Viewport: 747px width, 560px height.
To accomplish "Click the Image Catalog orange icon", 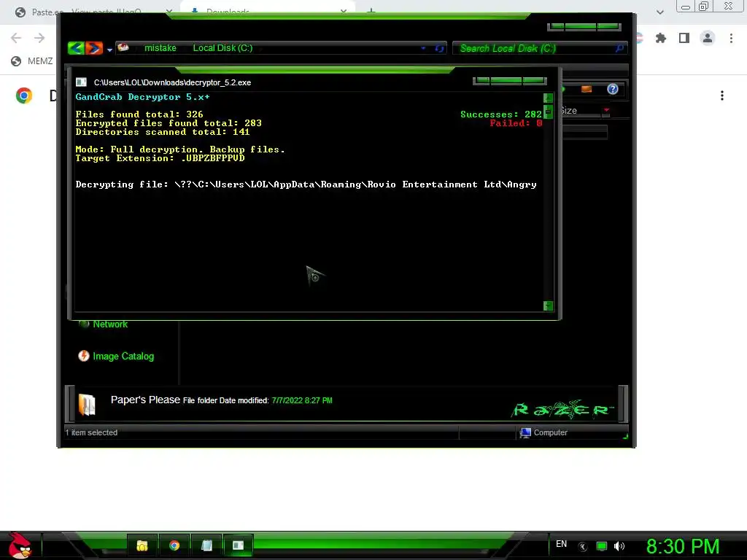I will pos(83,356).
